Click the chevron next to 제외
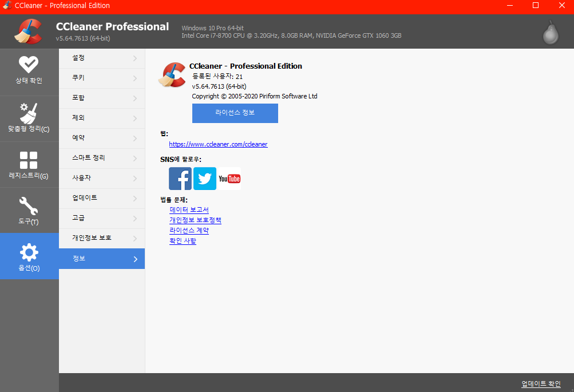 [135, 118]
